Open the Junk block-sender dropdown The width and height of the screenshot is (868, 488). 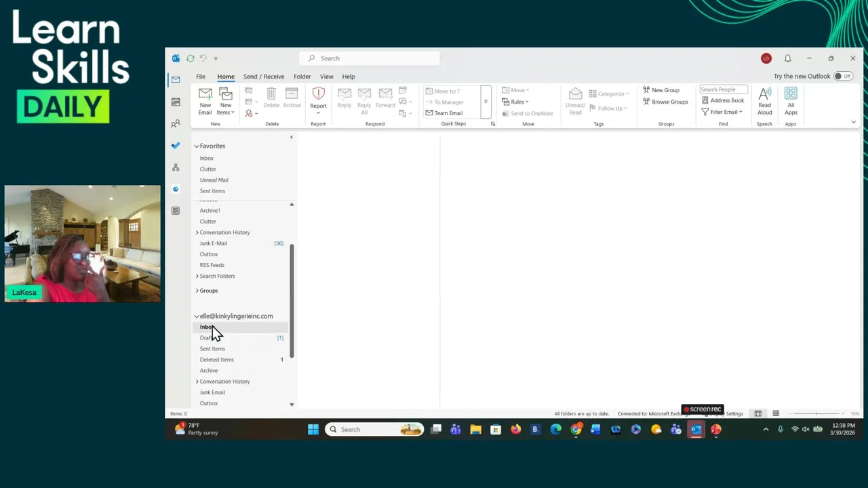click(x=252, y=113)
